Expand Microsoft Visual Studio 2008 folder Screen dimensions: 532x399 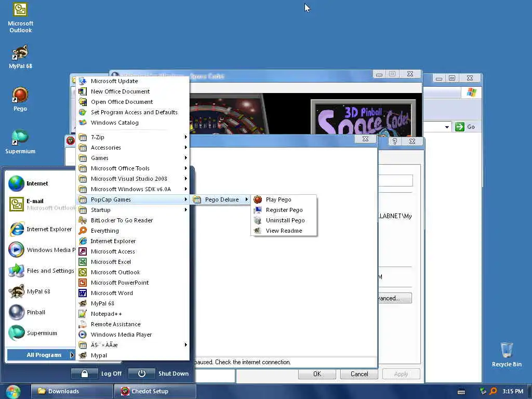coord(132,179)
